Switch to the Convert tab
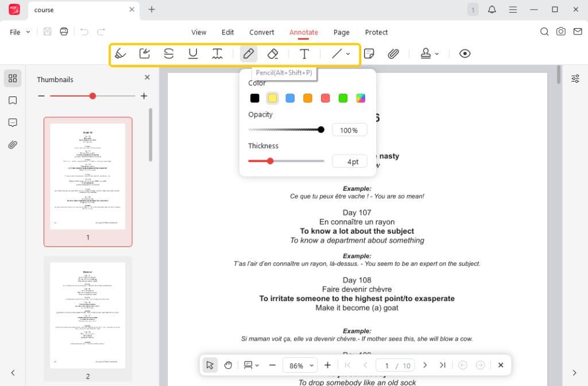 262,32
